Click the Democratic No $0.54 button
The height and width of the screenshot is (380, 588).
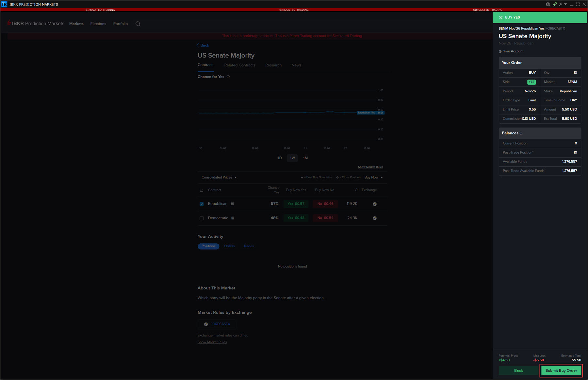(x=325, y=218)
